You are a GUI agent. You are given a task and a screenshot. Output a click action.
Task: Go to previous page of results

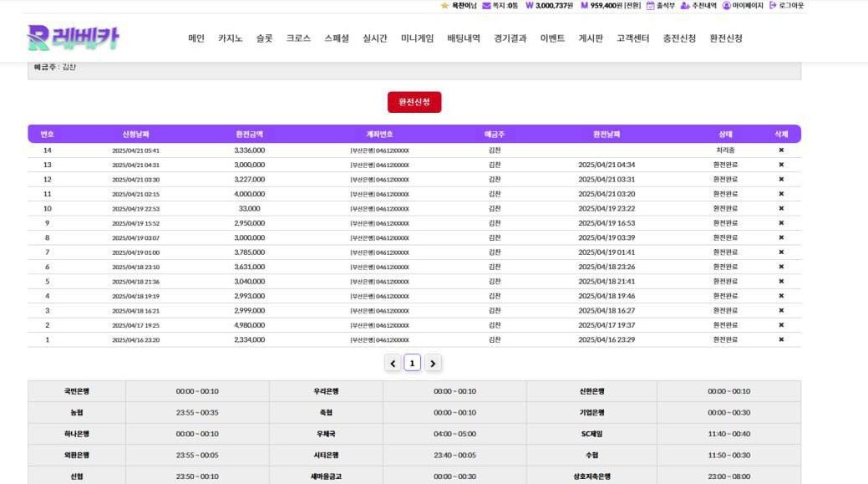coord(393,363)
